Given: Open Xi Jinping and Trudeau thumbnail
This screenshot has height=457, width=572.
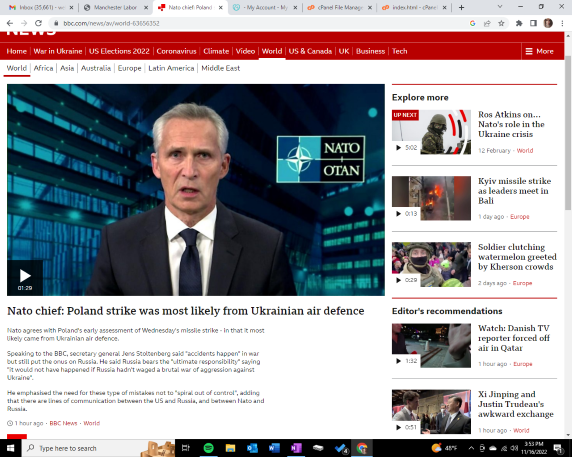Looking at the screenshot, I should pyautogui.click(x=431, y=412).
